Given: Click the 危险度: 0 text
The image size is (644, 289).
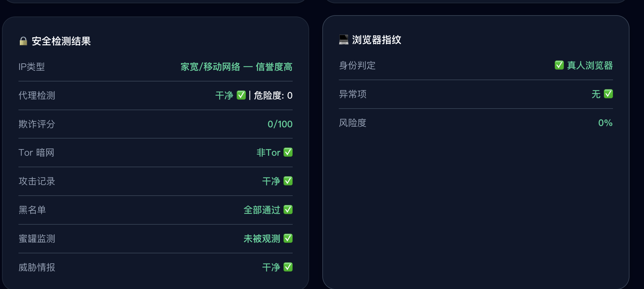Looking at the screenshot, I should (273, 95).
